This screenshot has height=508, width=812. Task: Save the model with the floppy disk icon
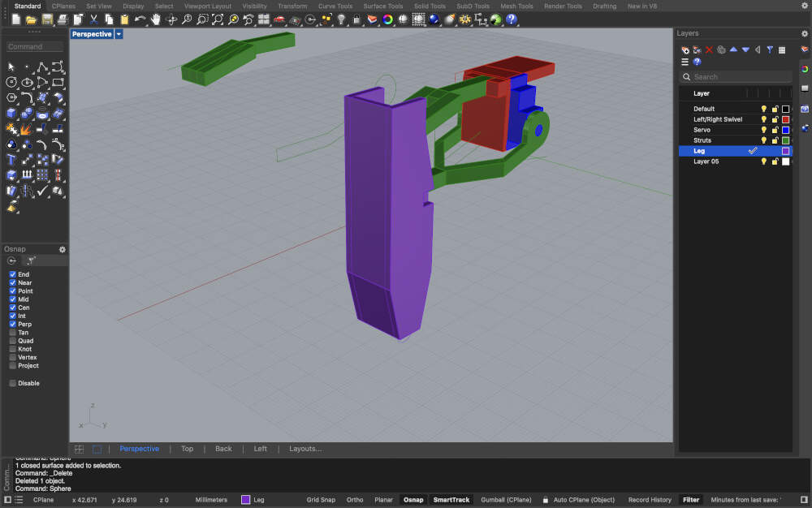pos(47,19)
